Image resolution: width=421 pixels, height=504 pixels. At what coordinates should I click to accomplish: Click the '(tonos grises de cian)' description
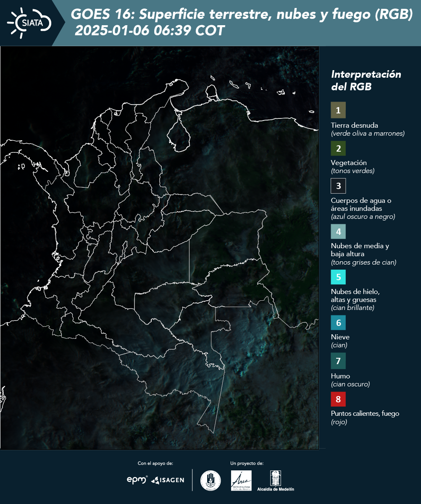click(x=364, y=262)
